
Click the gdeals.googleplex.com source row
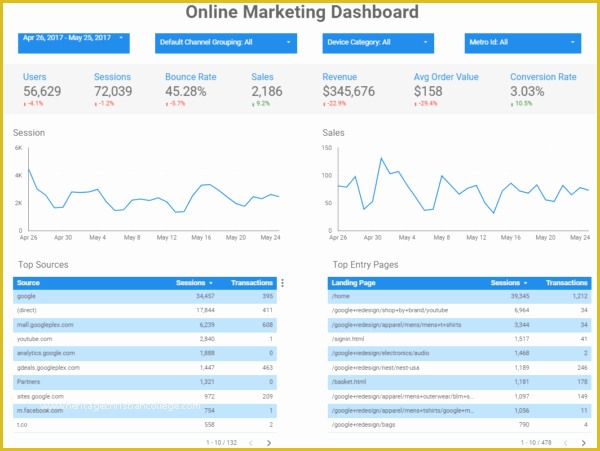[145, 368]
